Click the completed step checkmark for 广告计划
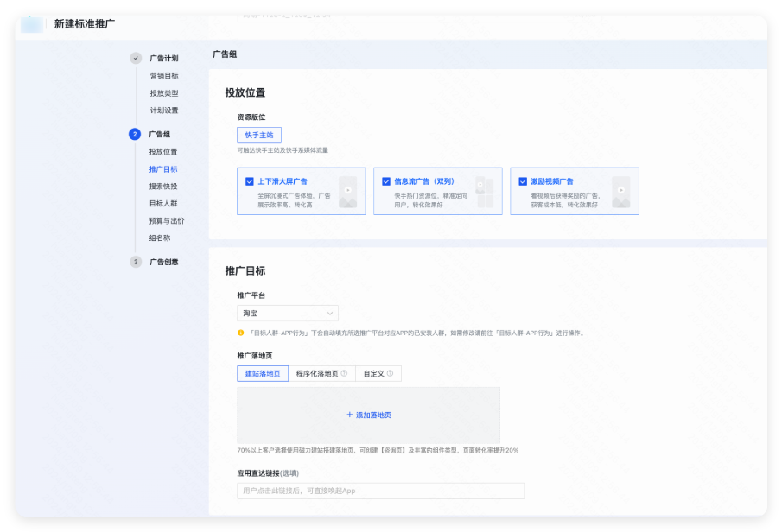This screenshot has height=532, width=782. pyautogui.click(x=136, y=58)
